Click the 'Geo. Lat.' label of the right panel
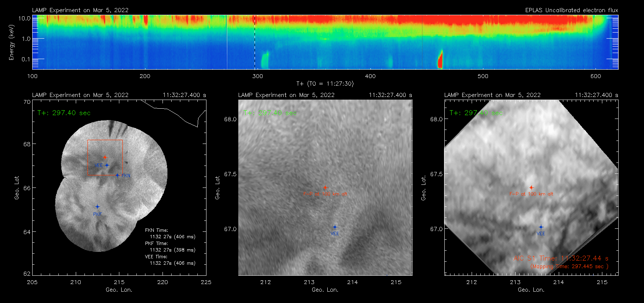 pos(424,188)
